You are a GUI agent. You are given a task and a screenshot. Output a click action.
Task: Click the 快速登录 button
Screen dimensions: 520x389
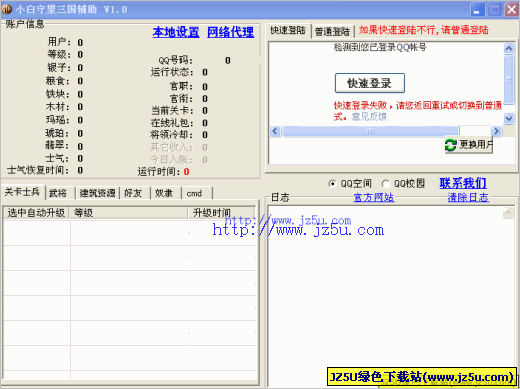tap(370, 83)
